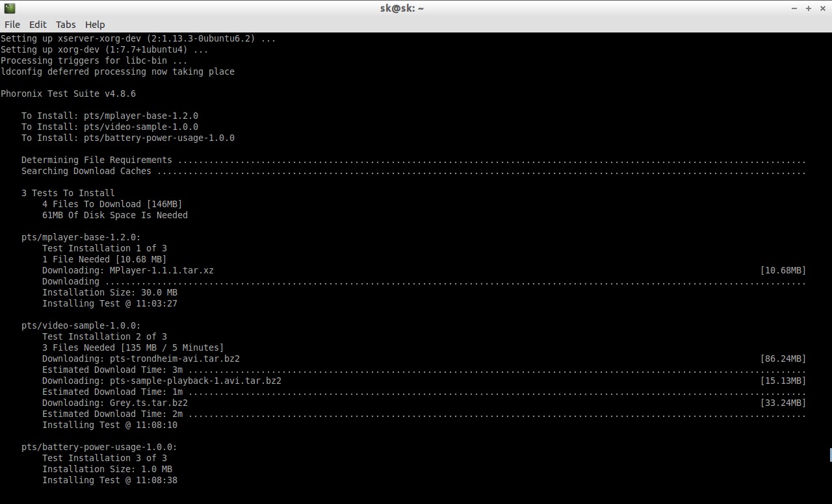Maximize the terminal window
832x504 pixels.
(x=809, y=8)
